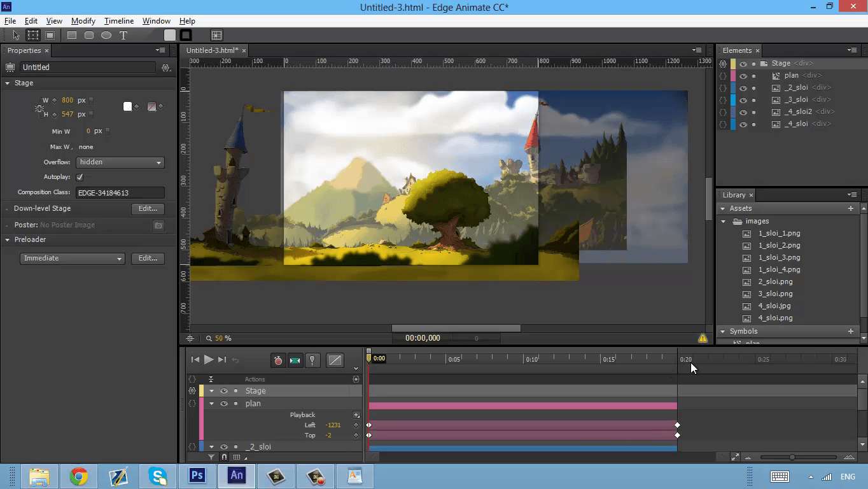Screen dimensions: 868x489
Task: Collapse the Preloader section
Action: tap(8, 240)
